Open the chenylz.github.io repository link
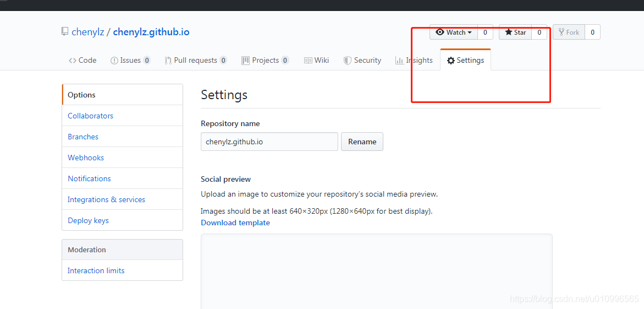 (151, 32)
